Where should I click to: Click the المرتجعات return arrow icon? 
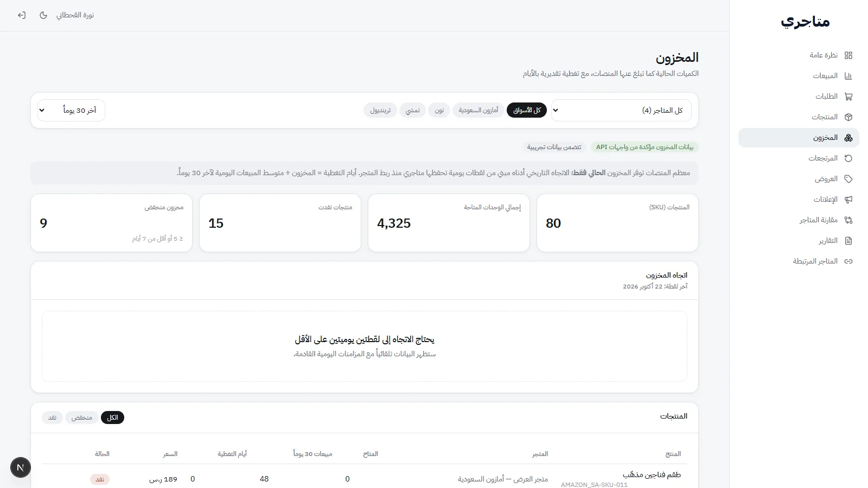click(x=848, y=158)
